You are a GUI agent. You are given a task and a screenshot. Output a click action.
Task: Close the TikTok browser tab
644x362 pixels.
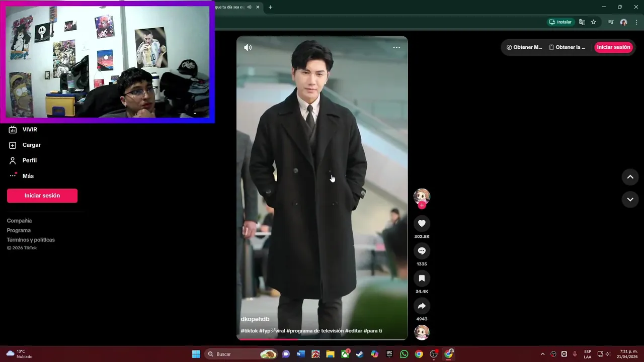tap(258, 7)
